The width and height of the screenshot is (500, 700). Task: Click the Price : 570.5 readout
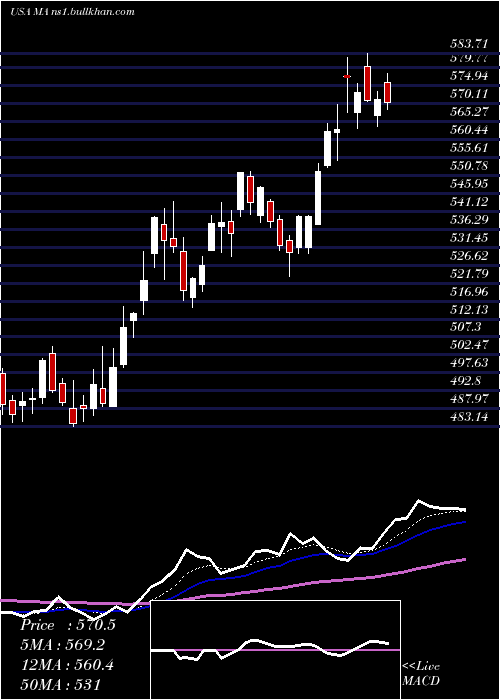point(68,625)
